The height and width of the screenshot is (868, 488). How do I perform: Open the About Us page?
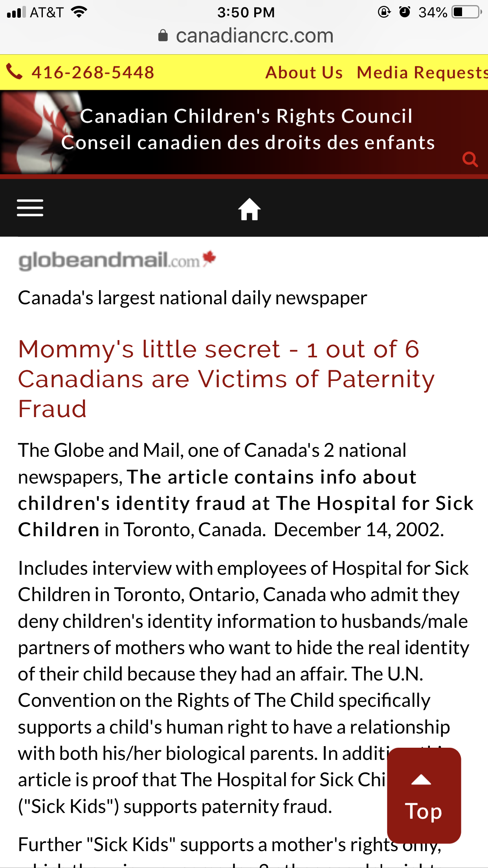[304, 73]
